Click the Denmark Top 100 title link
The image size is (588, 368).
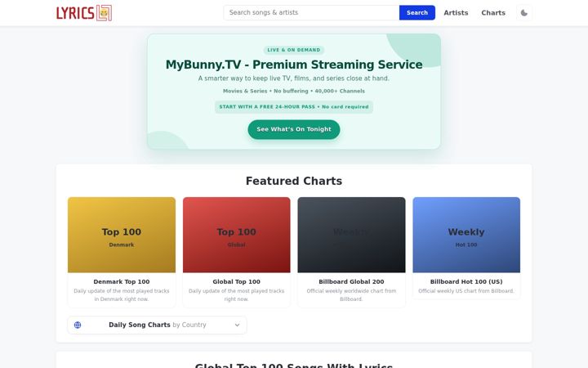tap(122, 281)
